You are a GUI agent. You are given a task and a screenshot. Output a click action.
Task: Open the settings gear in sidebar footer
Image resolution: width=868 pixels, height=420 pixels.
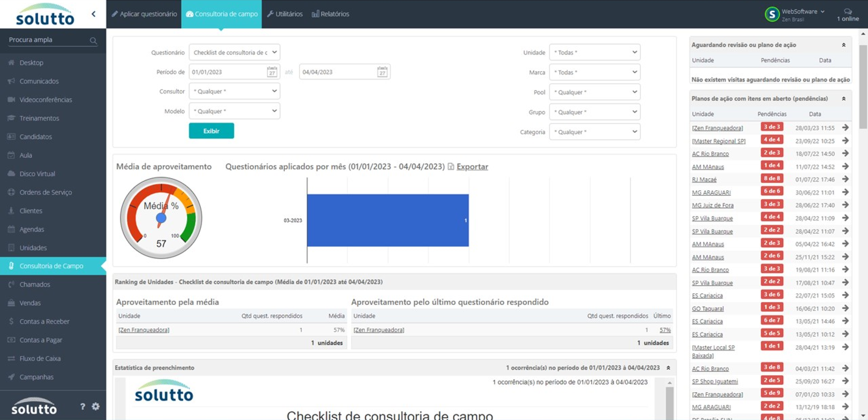pos(96,406)
